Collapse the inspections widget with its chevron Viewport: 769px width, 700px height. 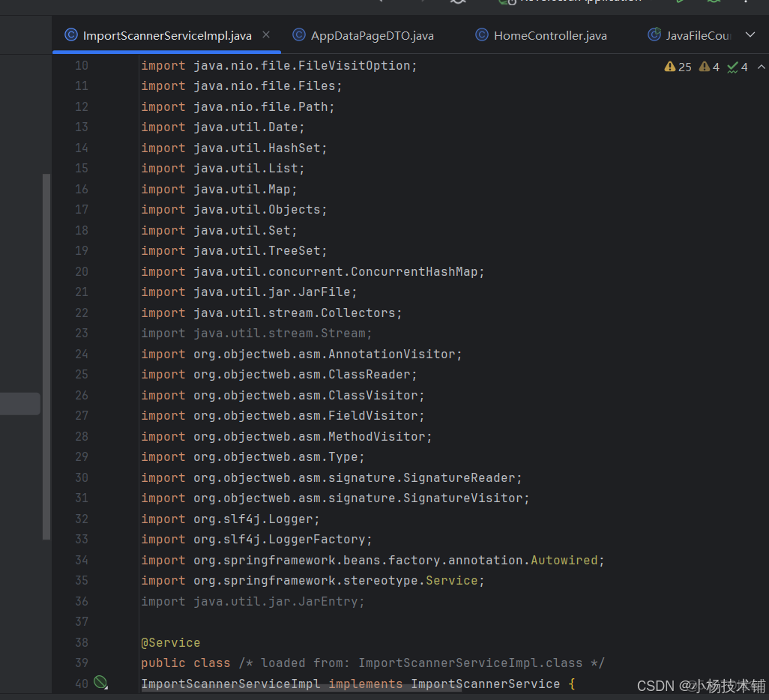pos(762,66)
